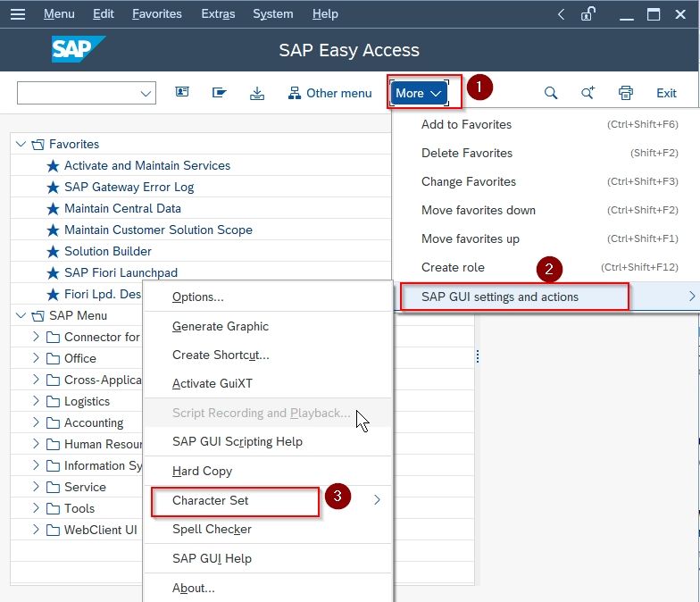Click the Accounting folder icon
Screen dimensions: 700x602
coord(53,423)
